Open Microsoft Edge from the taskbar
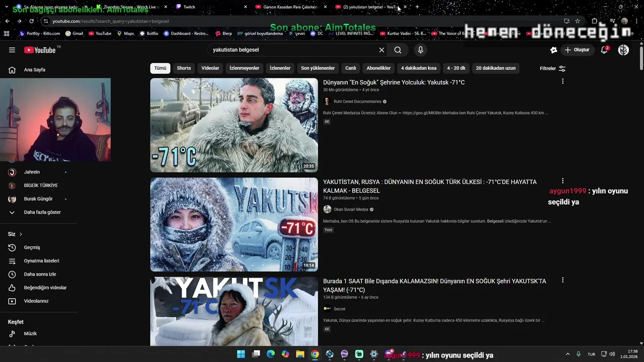This screenshot has width=644, height=362. pos(271,354)
